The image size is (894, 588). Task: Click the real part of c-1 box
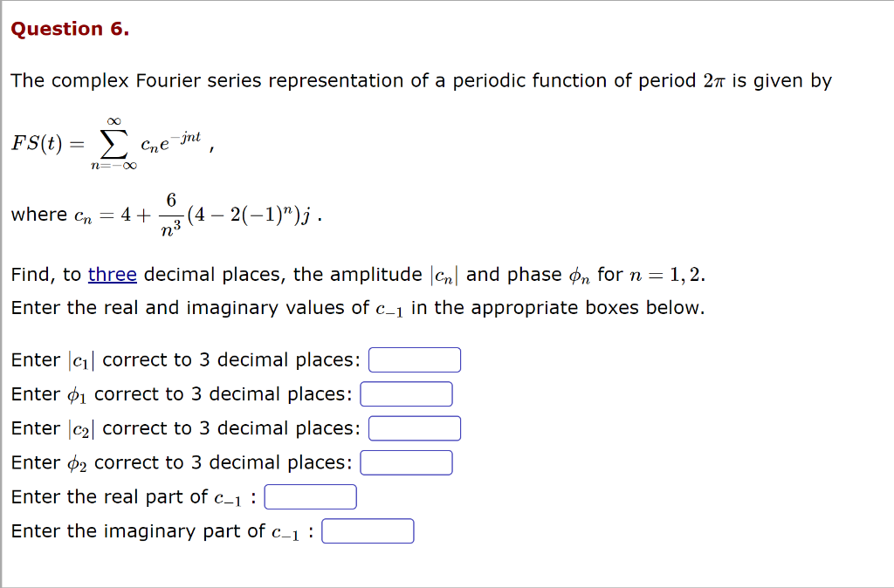(x=310, y=496)
